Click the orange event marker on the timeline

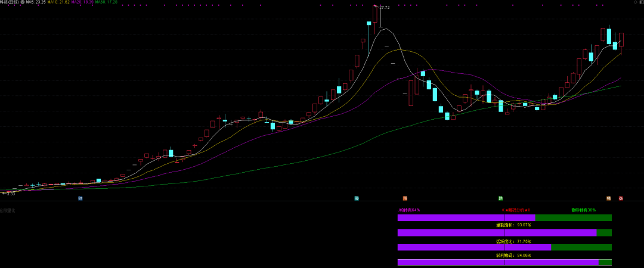(x=405, y=198)
